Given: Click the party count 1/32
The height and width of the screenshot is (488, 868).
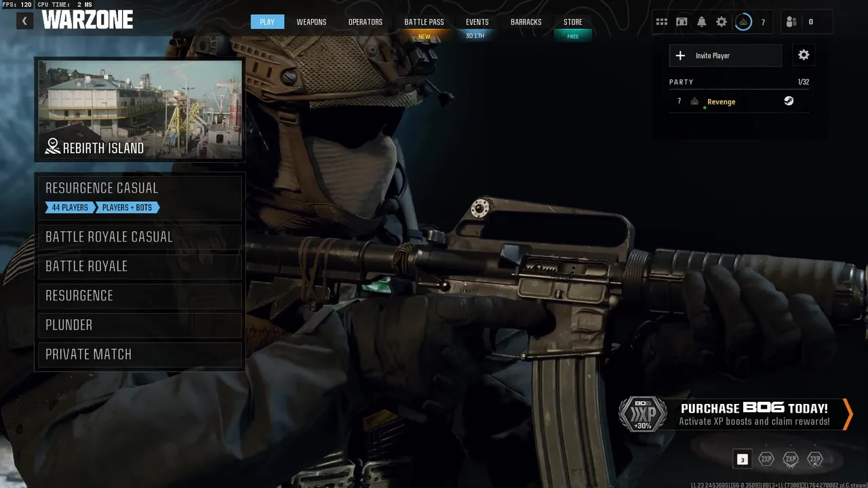Looking at the screenshot, I should click(x=804, y=82).
